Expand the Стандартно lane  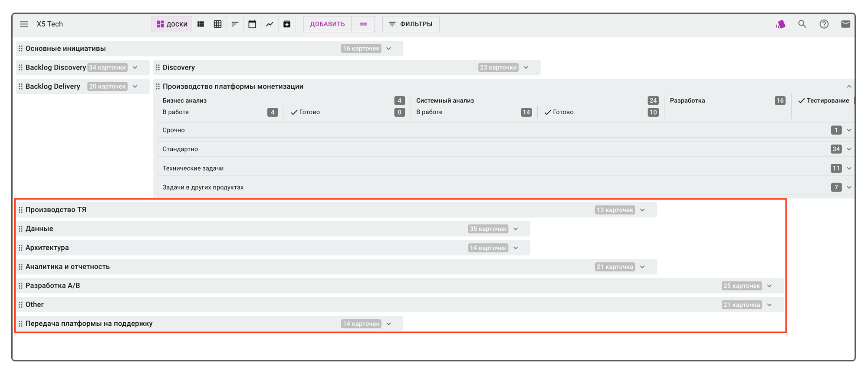849,149
